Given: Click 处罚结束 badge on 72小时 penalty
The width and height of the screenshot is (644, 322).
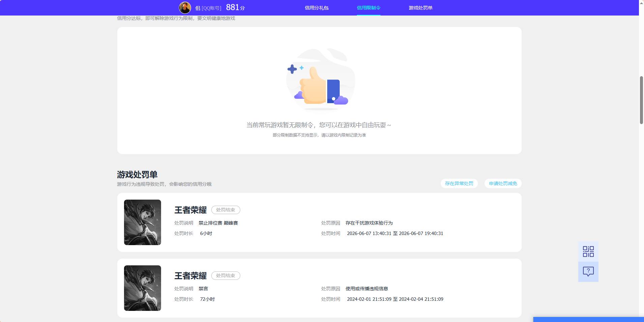Looking at the screenshot, I should (225, 275).
